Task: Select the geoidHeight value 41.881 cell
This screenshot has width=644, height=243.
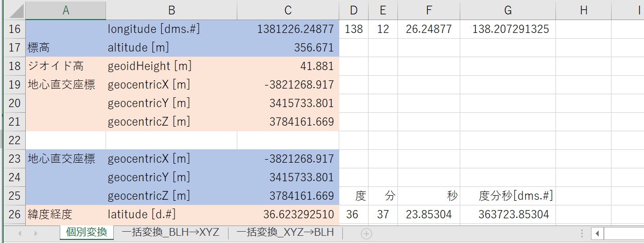Action: [288, 66]
